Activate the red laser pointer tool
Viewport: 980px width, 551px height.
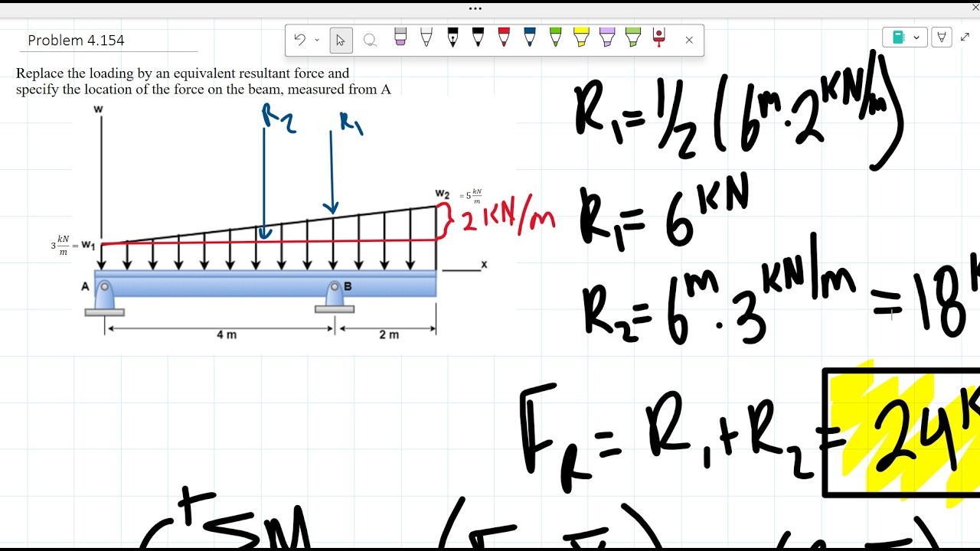659,37
